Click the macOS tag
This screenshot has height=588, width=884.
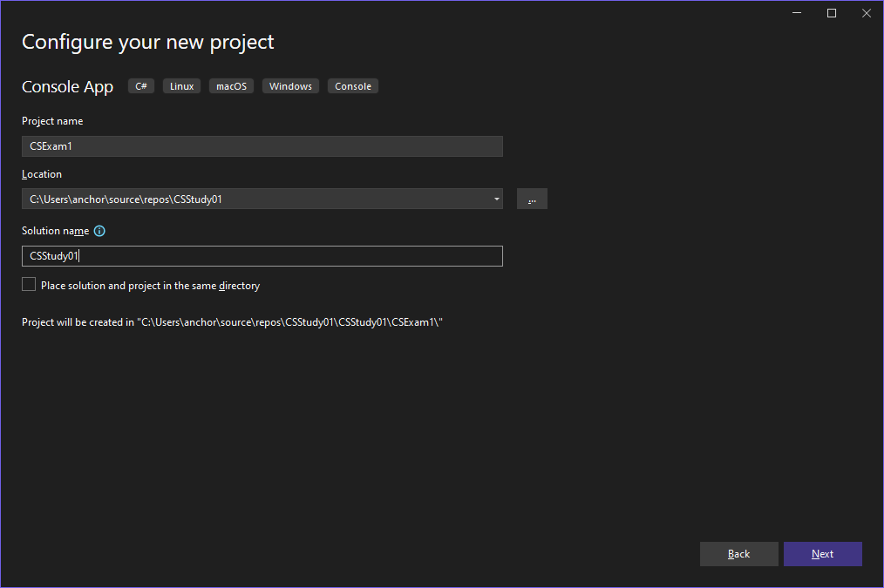point(231,86)
